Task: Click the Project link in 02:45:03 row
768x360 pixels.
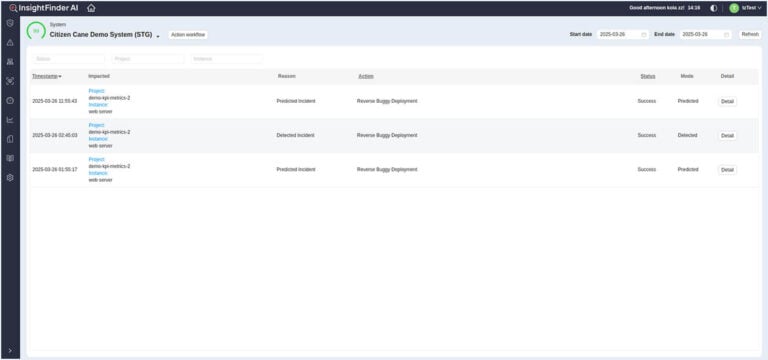Action: pyautogui.click(x=96, y=125)
